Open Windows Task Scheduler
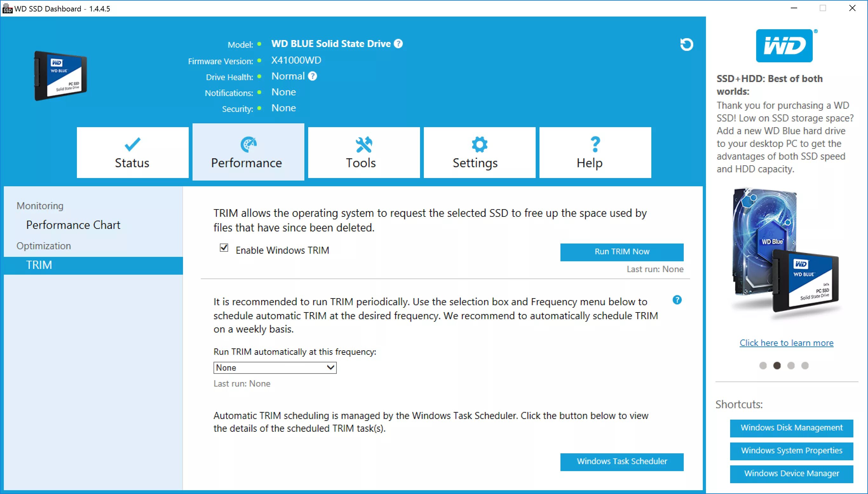 coord(621,462)
